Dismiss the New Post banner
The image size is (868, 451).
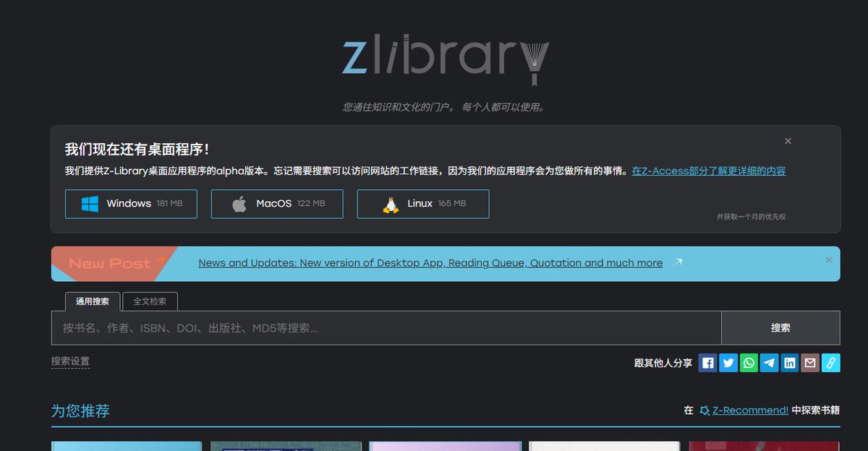(829, 259)
